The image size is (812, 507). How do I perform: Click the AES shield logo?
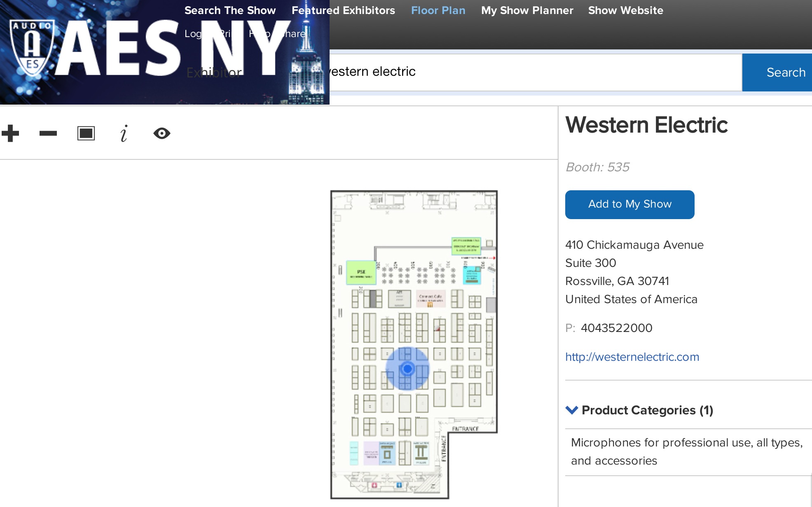[32, 48]
